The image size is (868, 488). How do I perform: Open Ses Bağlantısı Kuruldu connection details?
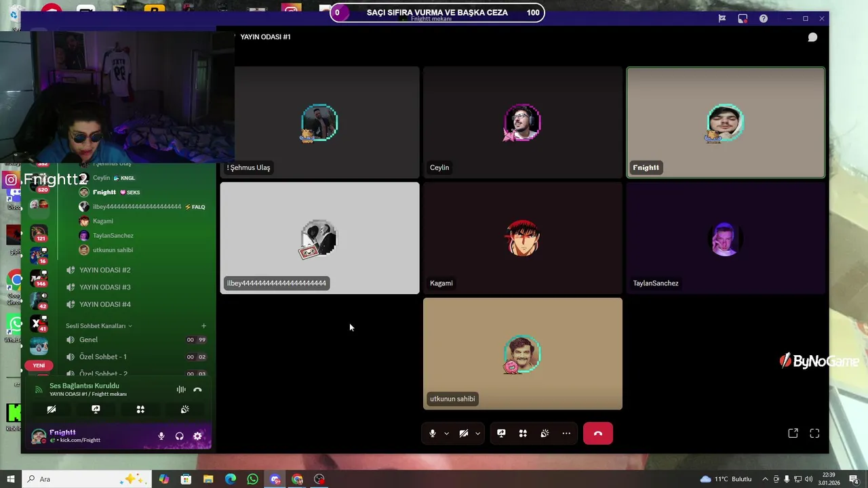click(x=84, y=386)
